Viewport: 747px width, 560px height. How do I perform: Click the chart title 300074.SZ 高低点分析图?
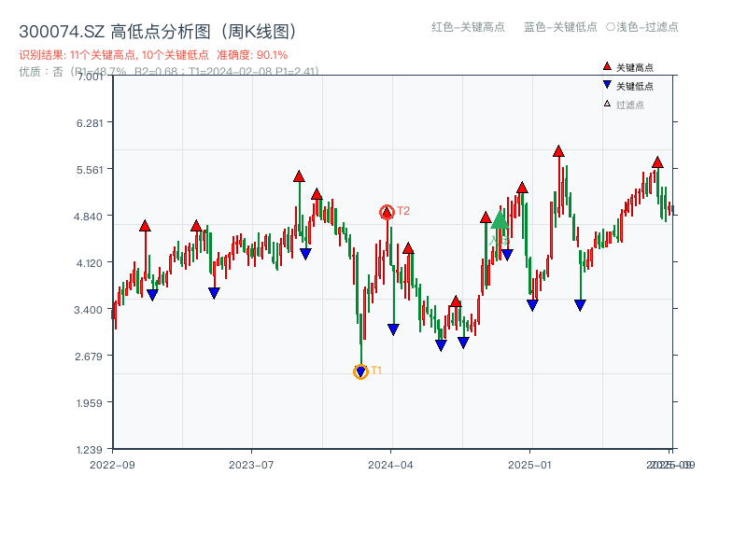pos(158,32)
